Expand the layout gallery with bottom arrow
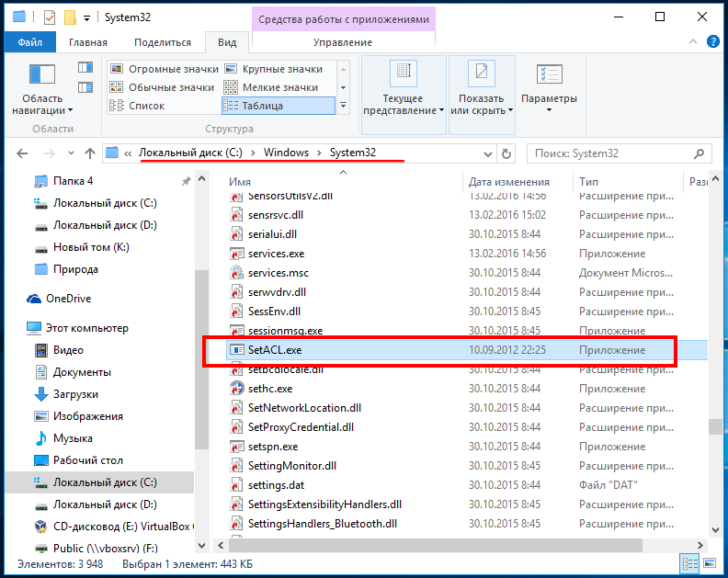Screen dimensions: 728x578 tap(343, 106)
